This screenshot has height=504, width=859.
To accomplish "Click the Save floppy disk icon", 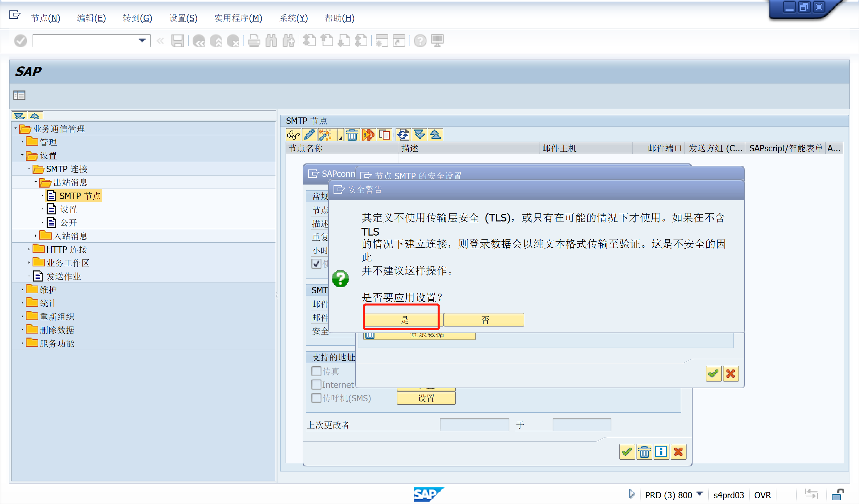I will [178, 41].
